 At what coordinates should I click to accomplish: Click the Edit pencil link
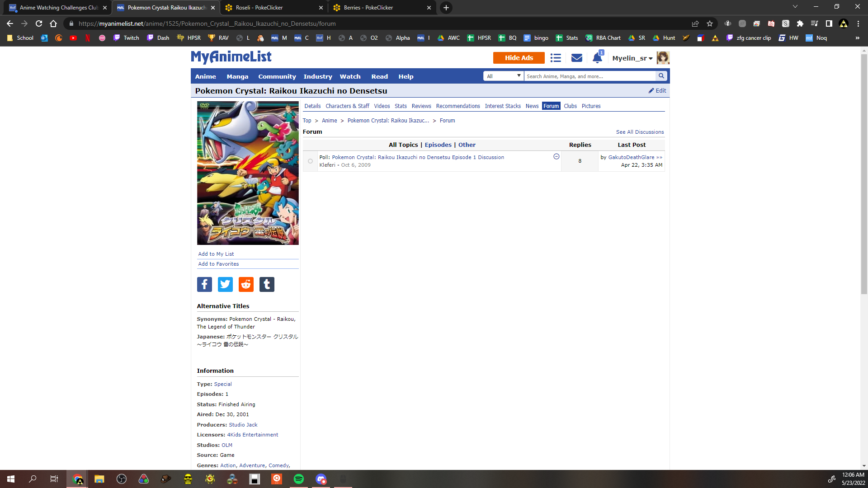[657, 90]
